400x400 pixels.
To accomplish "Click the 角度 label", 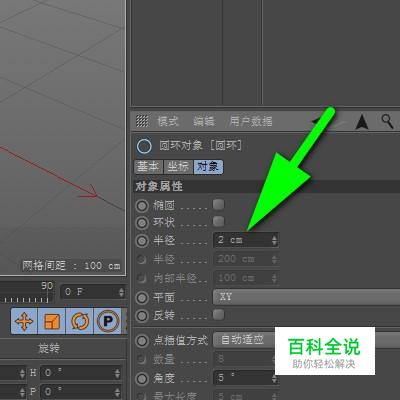I will [x=164, y=378].
